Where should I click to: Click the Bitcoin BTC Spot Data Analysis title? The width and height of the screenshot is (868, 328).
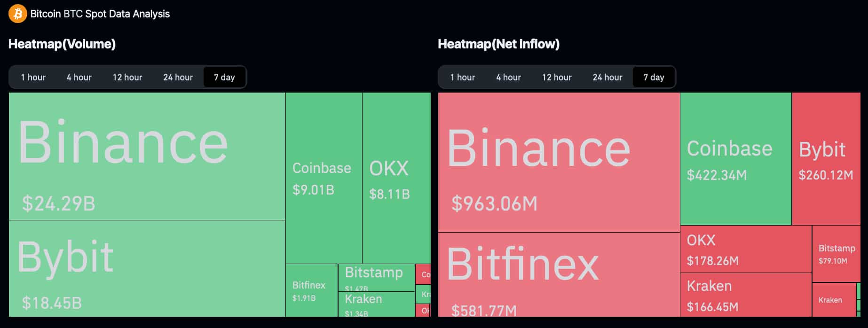coord(100,14)
